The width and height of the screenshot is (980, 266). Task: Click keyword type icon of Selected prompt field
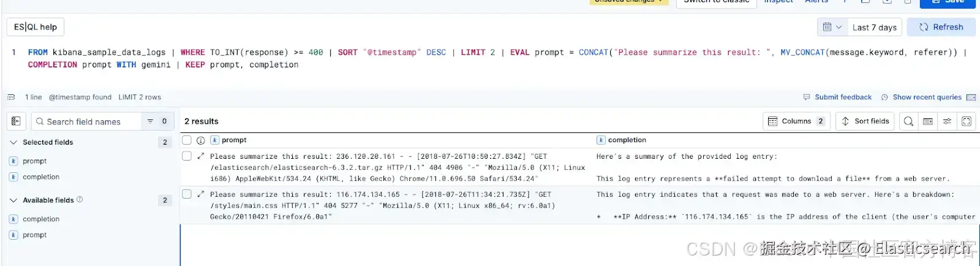click(13, 161)
